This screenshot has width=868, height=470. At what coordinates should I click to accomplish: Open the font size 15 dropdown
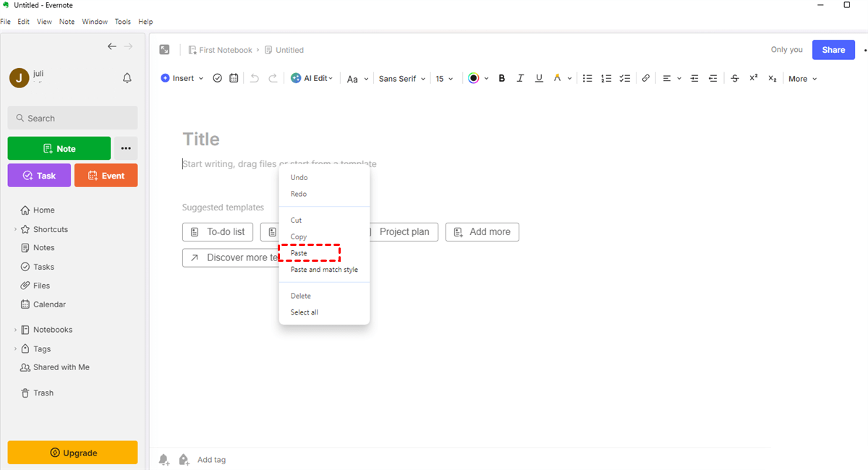point(444,78)
